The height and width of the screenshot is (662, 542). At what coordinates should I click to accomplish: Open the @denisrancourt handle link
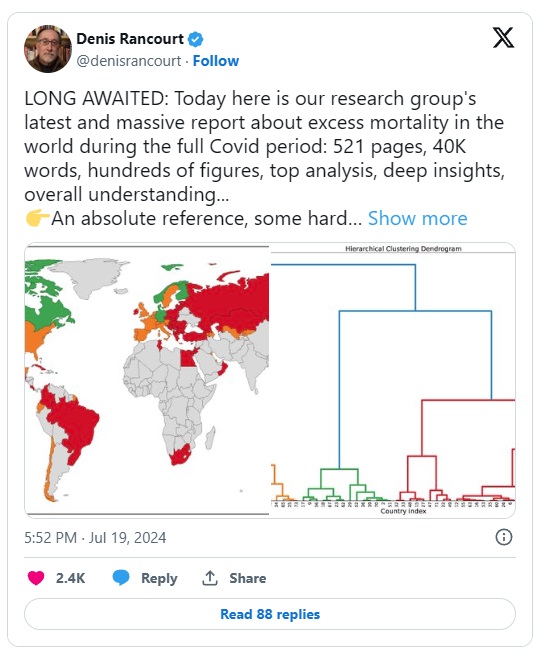pyautogui.click(x=129, y=61)
